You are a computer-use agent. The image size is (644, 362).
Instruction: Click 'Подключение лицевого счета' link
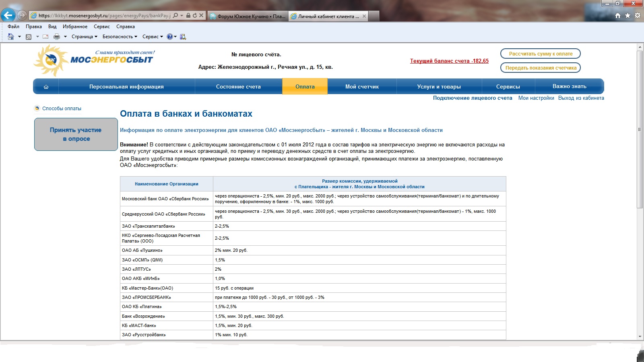click(473, 98)
